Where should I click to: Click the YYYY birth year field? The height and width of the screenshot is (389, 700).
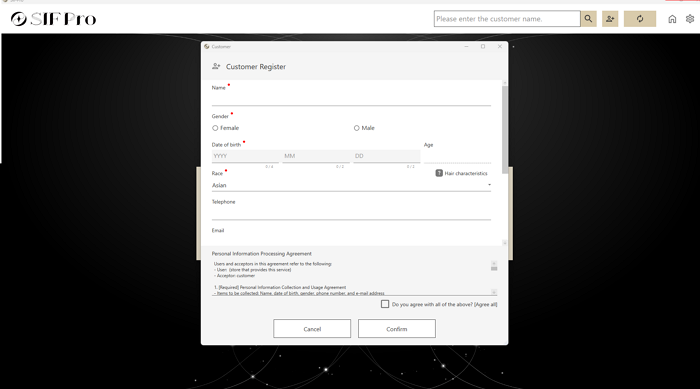[245, 156]
